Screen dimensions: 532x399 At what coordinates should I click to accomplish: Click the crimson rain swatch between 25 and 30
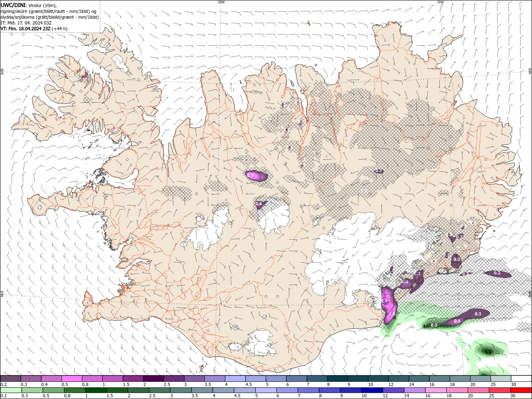(499, 390)
